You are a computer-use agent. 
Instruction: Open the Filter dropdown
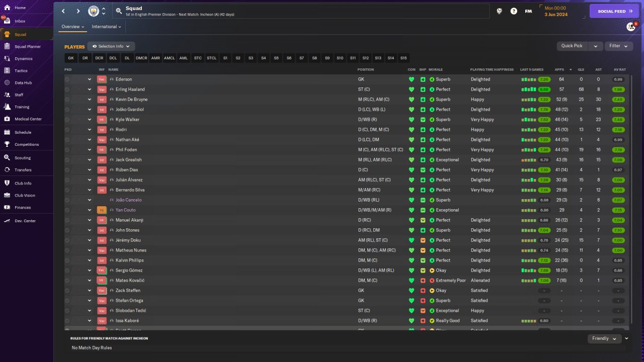tap(618, 46)
